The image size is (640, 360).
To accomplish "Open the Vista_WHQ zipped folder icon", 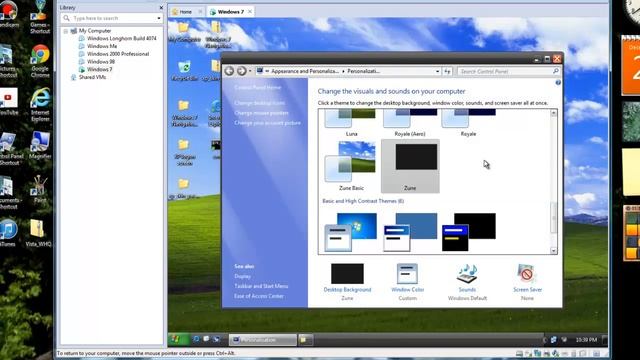I will [38, 233].
